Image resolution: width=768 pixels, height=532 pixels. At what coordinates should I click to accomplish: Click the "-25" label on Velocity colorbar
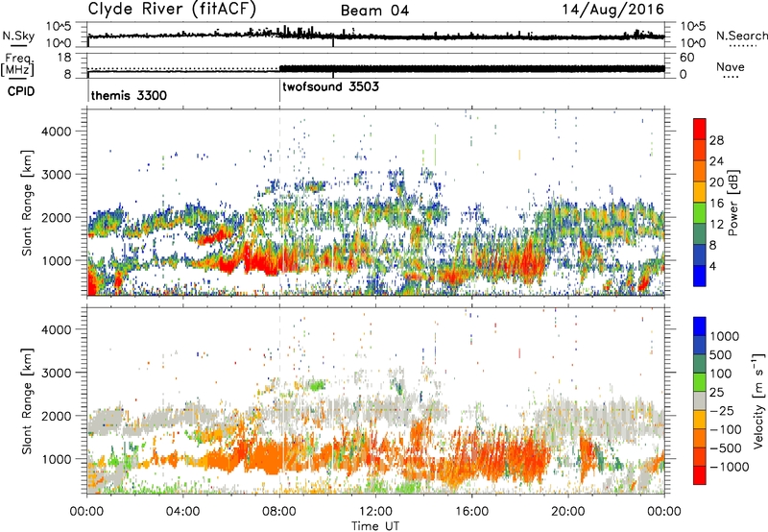(722, 411)
